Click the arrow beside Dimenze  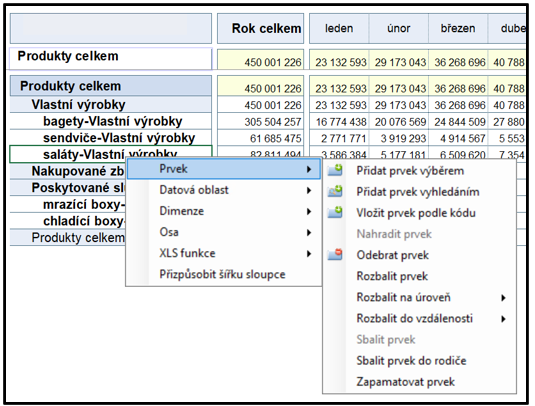pos(309,212)
